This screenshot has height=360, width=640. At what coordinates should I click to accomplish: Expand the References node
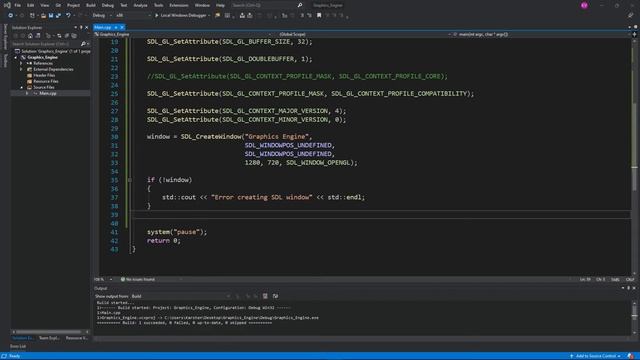(22, 64)
